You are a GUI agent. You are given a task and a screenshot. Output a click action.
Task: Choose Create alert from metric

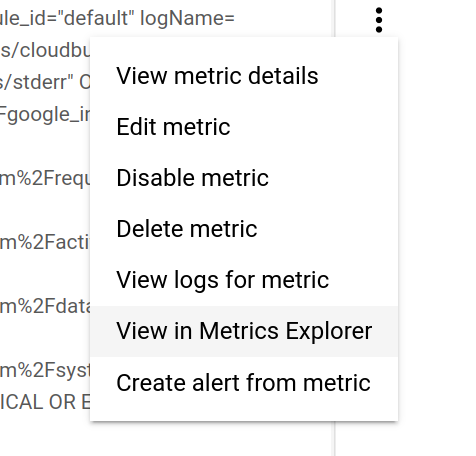(244, 382)
